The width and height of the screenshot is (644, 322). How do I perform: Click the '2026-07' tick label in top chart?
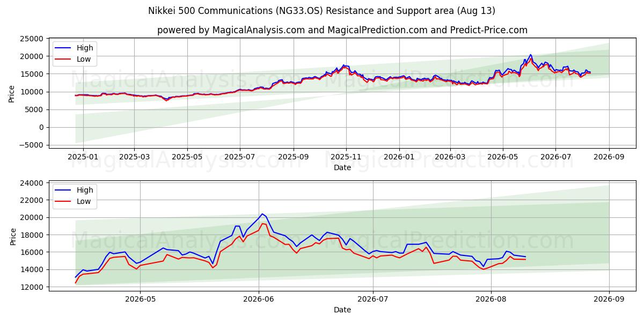click(555, 158)
